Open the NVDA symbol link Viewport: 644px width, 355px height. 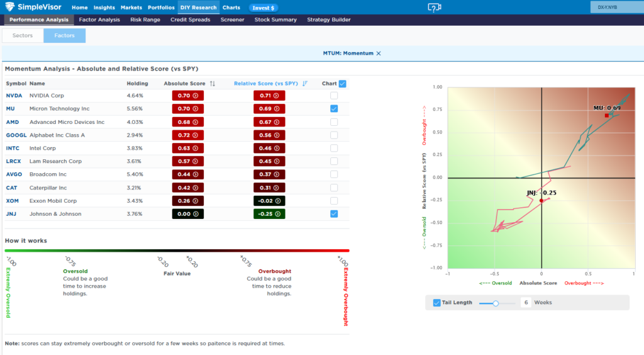click(14, 96)
